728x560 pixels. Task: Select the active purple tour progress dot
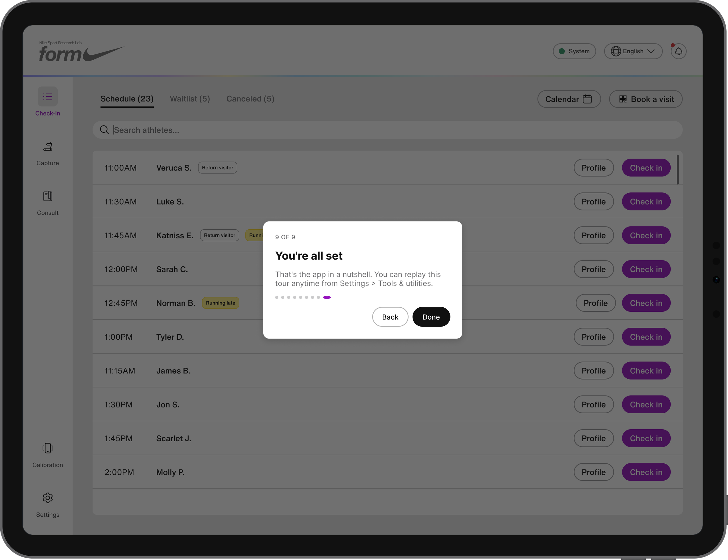point(327,297)
